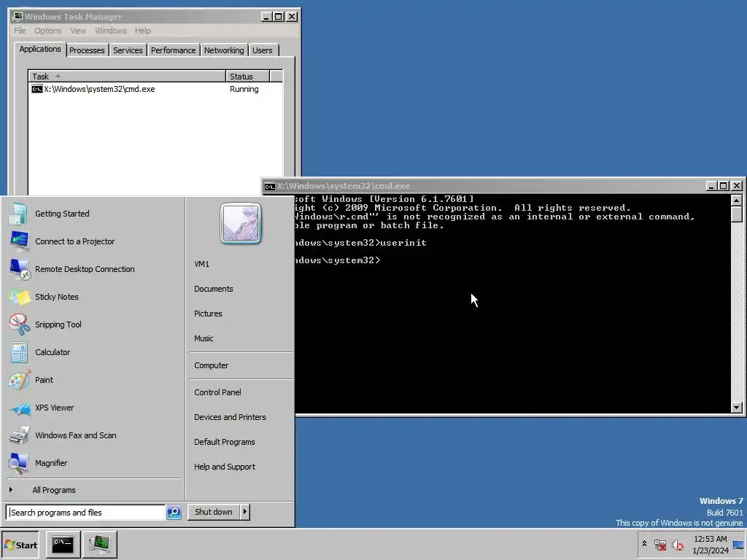The image size is (747, 560).
Task: Click the Start button
Action: 20,545
